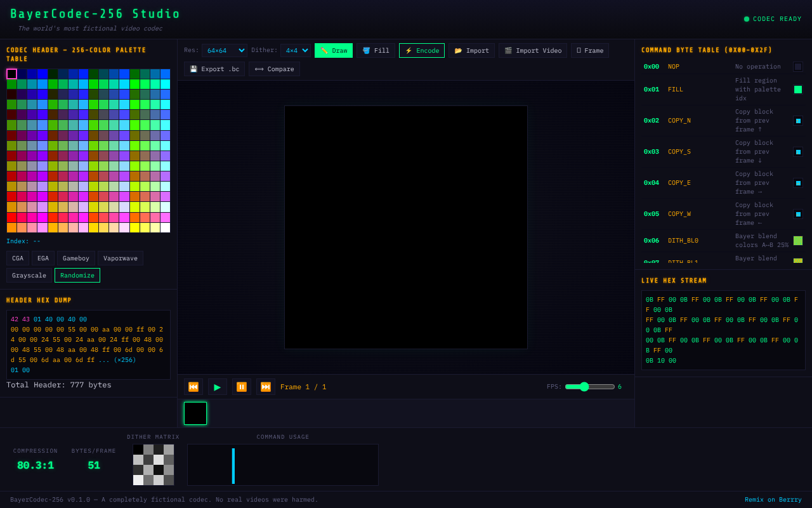The image size is (812, 508).
Task: Open the Res 64×64 resolution dropdown
Action: 225,50
